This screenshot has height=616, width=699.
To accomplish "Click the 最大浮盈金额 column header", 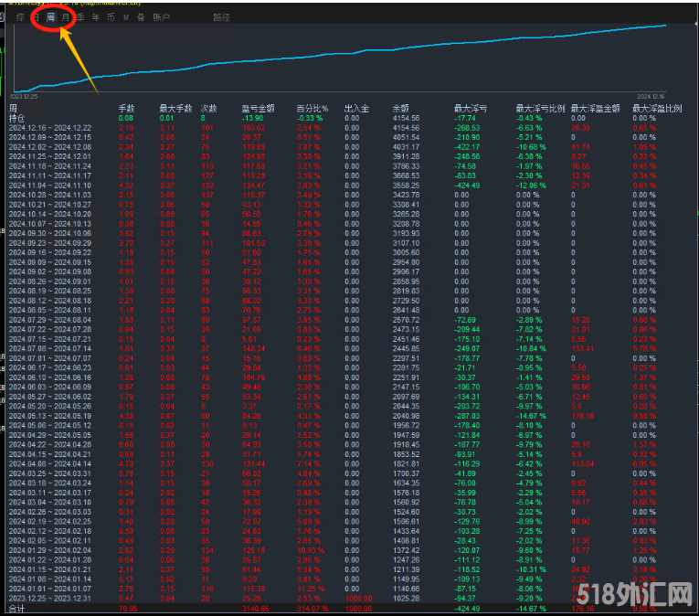I will click(596, 109).
